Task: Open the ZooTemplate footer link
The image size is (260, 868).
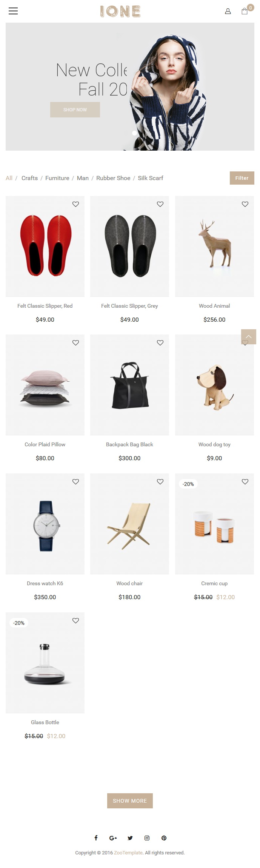Action: [x=128, y=853]
